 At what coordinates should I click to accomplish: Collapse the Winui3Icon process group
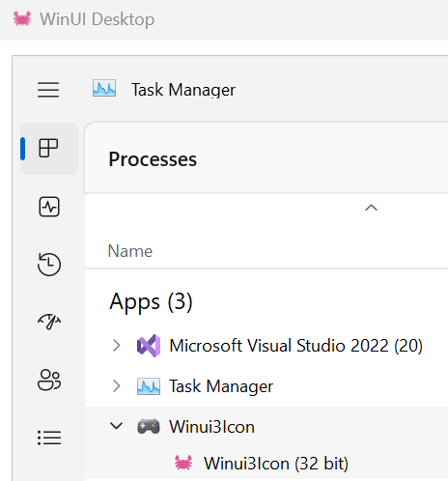pos(116,426)
